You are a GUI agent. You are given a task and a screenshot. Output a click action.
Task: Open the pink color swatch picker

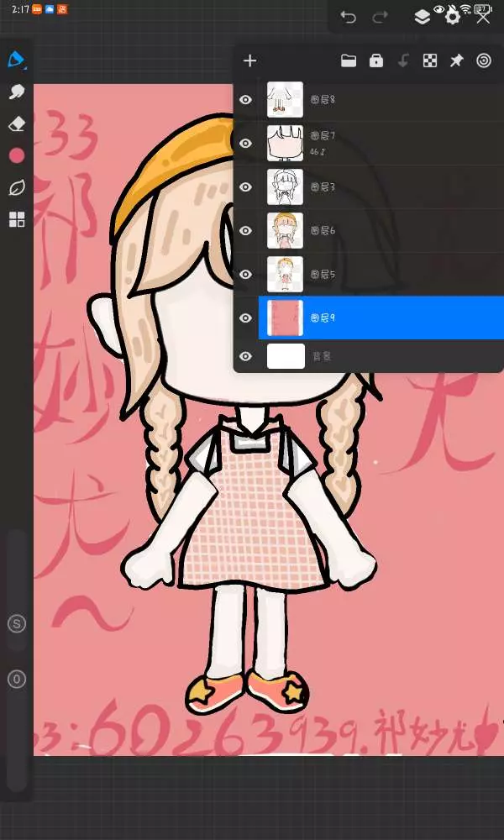point(16,156)
